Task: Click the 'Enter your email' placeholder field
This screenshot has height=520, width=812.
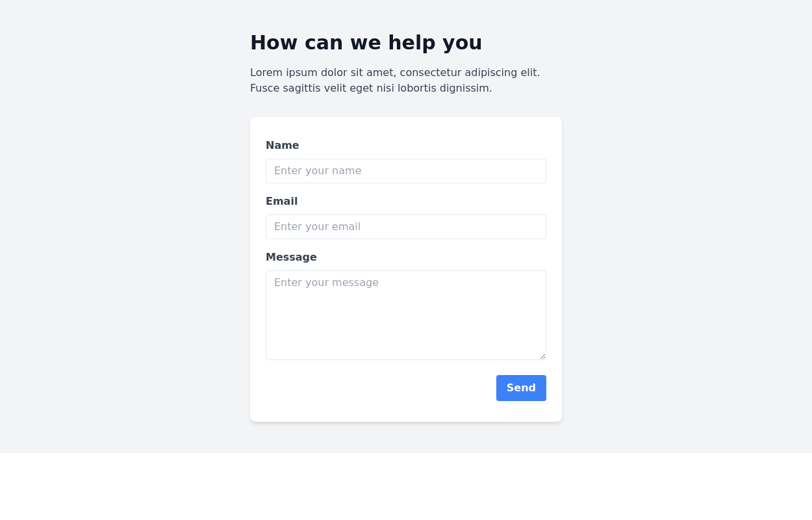Action: (x=406, y=227)
